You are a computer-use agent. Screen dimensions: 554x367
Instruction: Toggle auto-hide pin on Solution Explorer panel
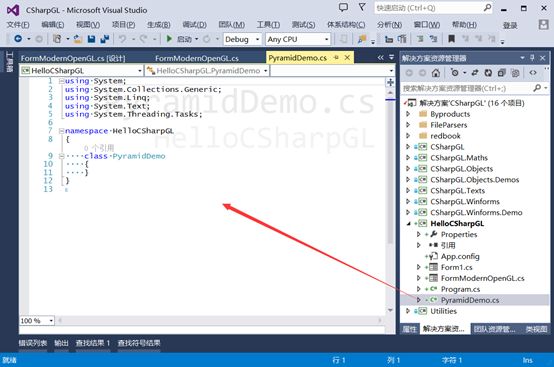[532, 58]
